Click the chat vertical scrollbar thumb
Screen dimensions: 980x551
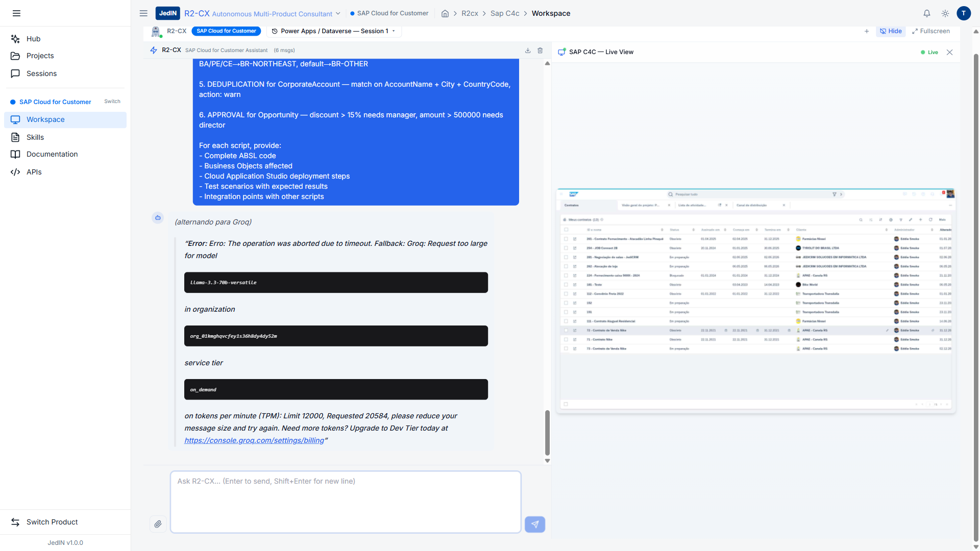547,432
